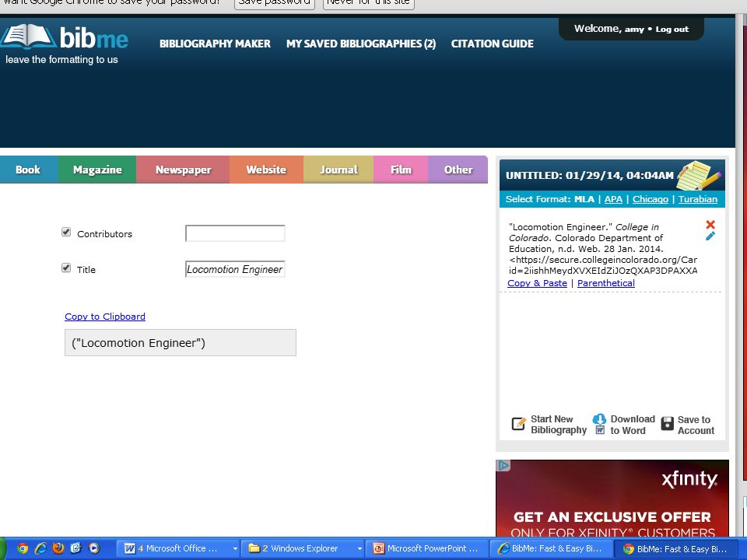The image size is (747, 560).
Task: Select the Website tab
Action: pyautogui.click(x=266, y=170)
